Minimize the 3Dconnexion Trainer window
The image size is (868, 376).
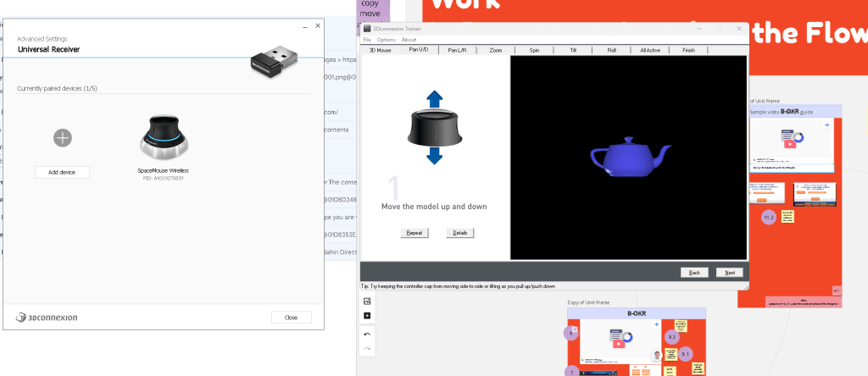[x=699, y=28]
